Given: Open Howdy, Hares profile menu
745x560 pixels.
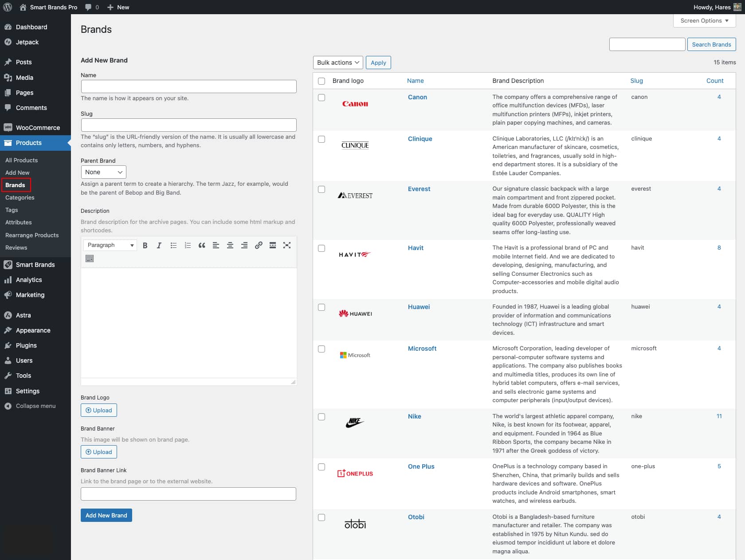Looking at the screenshot, I should [717, 7].
